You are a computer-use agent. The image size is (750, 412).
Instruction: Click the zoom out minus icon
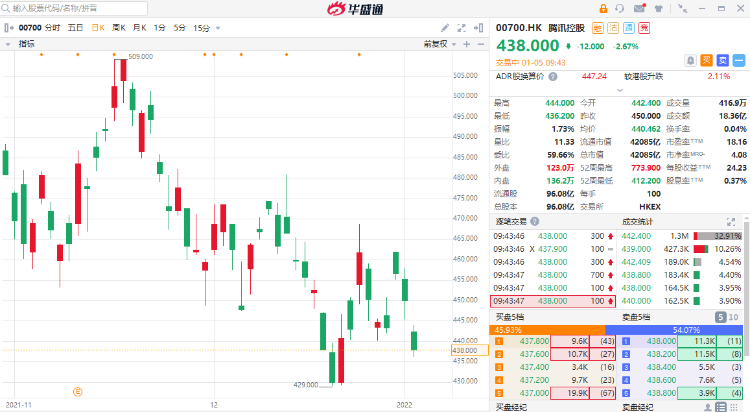click(x=481, y=44)
